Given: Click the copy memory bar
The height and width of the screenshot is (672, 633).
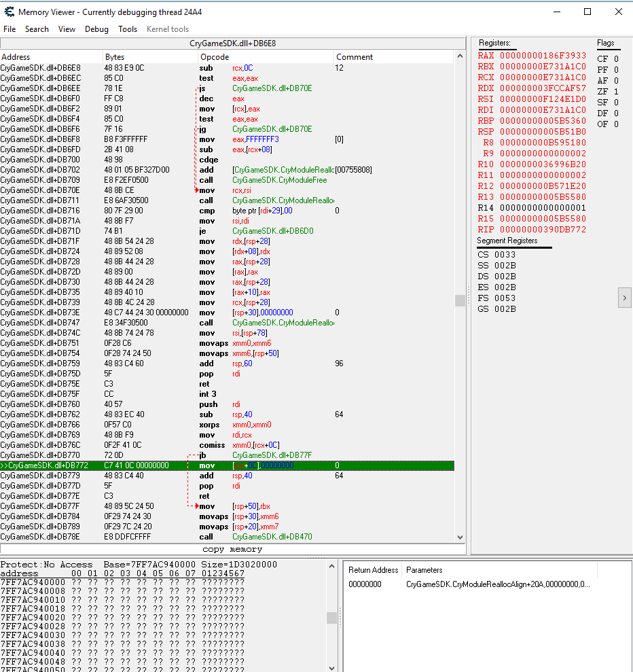Looking at the screenshot, I should click(232, 549).
